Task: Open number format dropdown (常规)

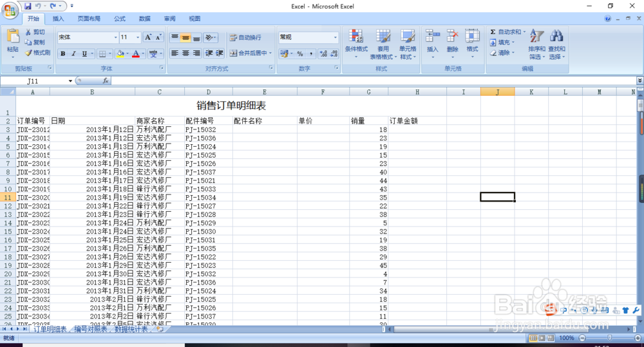Action: [335, 37]
